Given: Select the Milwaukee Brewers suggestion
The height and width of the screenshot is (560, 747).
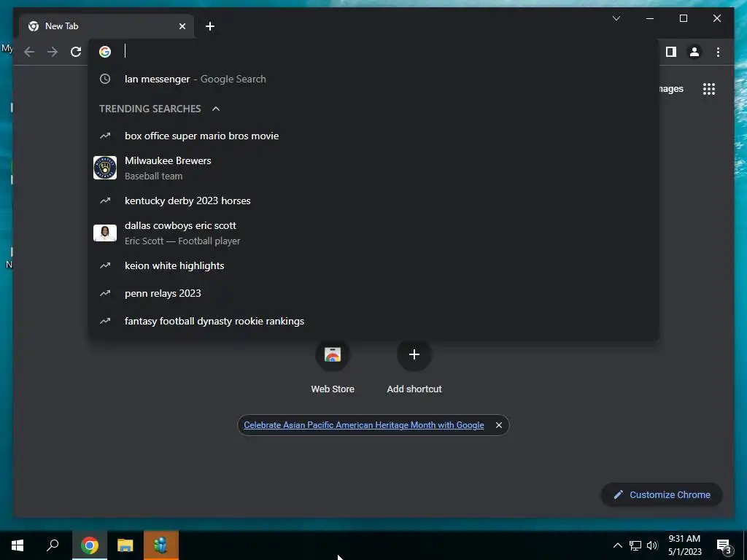Looking at the screenshot, I should [373, 168].
